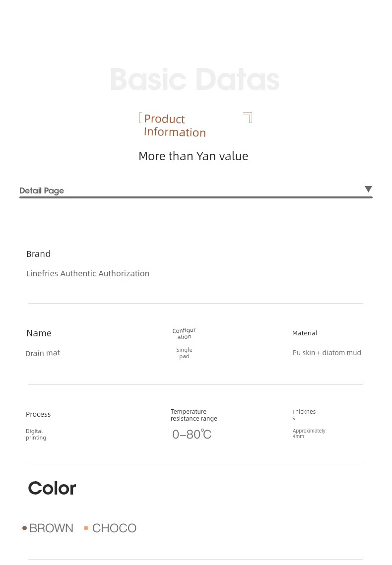Image resolution: width=392 pixels, height=565 pixels.
Task: Click the Approximately 4mm thickness value
Action: coord(309,433)
